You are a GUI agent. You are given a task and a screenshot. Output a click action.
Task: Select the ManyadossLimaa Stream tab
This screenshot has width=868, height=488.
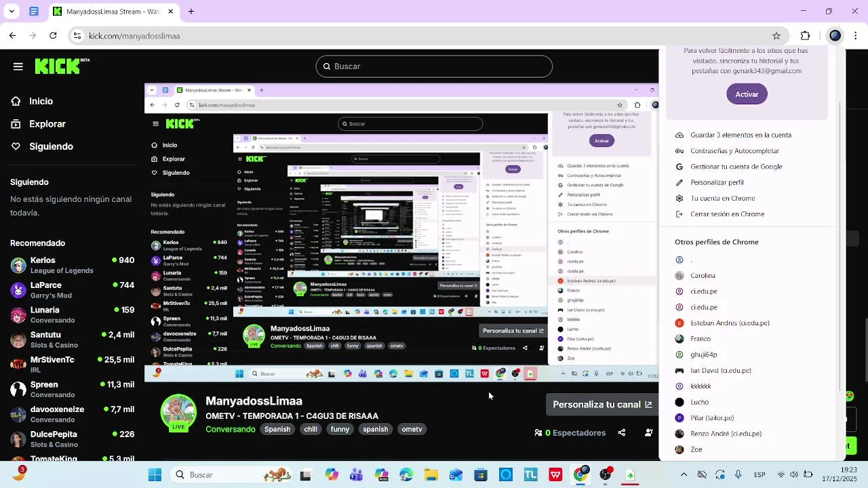point(114,12)
